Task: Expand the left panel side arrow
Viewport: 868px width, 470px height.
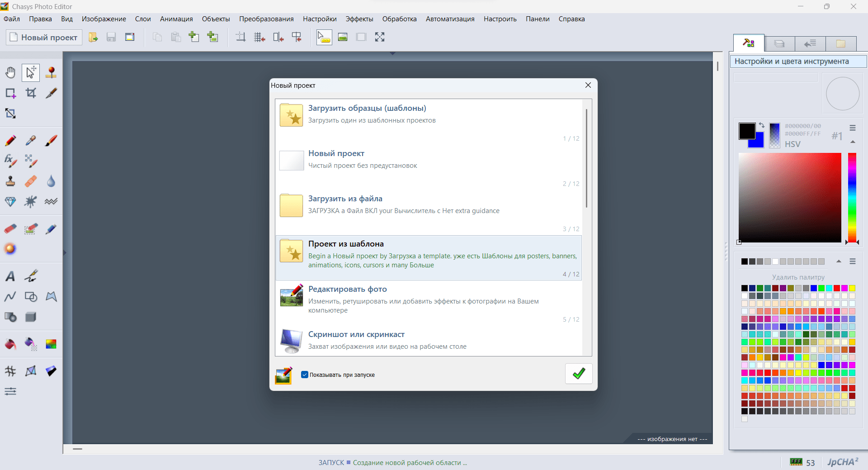Action: click(x=65, y=252)
